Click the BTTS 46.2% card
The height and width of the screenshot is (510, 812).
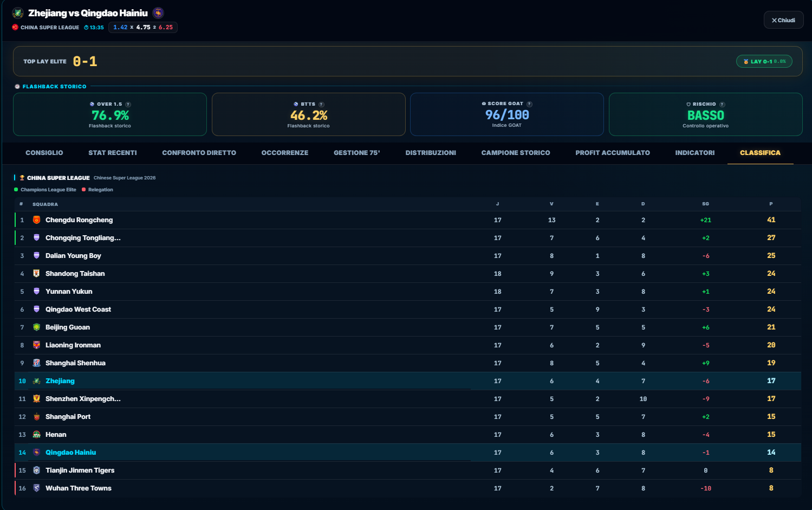click(x=309, y=114)
